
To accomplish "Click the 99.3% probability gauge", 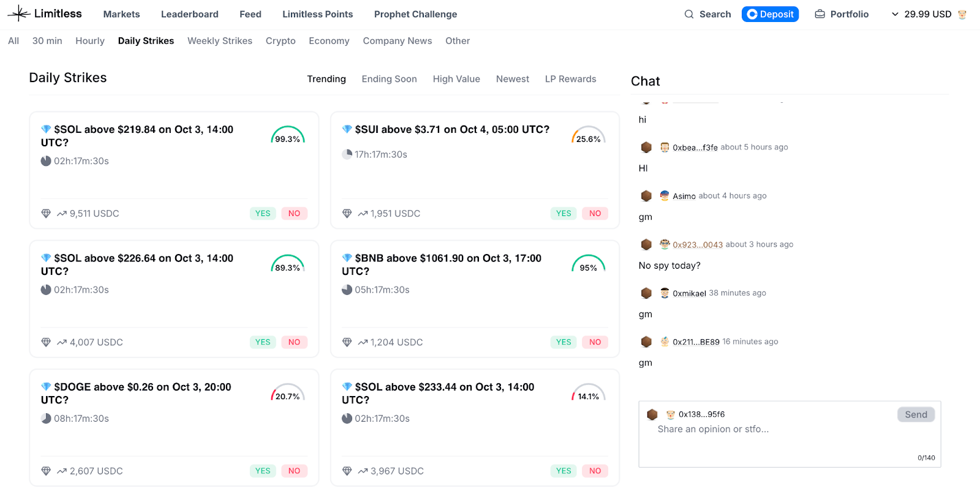I will (x=287, y=135).
